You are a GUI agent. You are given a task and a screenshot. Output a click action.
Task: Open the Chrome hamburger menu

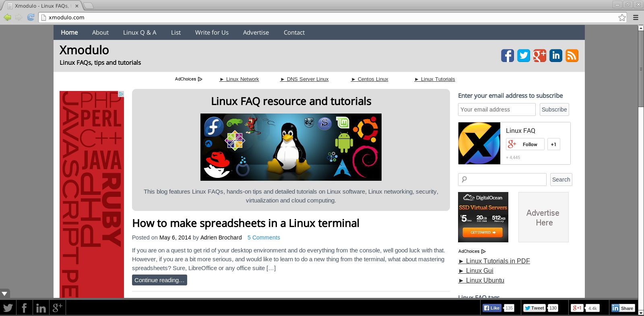pos(636,17)
